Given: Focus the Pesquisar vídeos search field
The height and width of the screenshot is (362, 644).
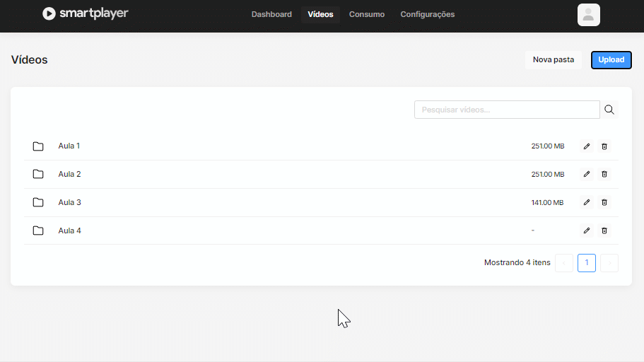Looking at the screenshot, I should point(507,110).
